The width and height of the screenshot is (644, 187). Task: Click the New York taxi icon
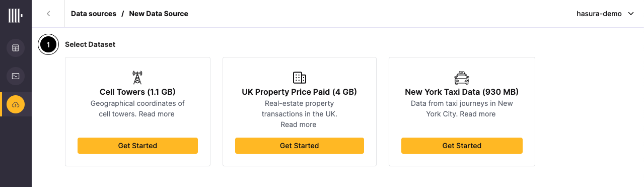tap(462, 78)
